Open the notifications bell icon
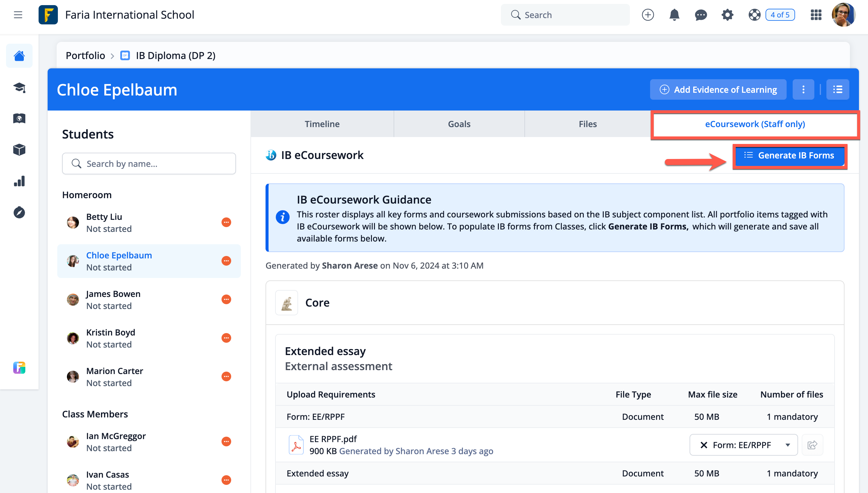 coord(674,15)
